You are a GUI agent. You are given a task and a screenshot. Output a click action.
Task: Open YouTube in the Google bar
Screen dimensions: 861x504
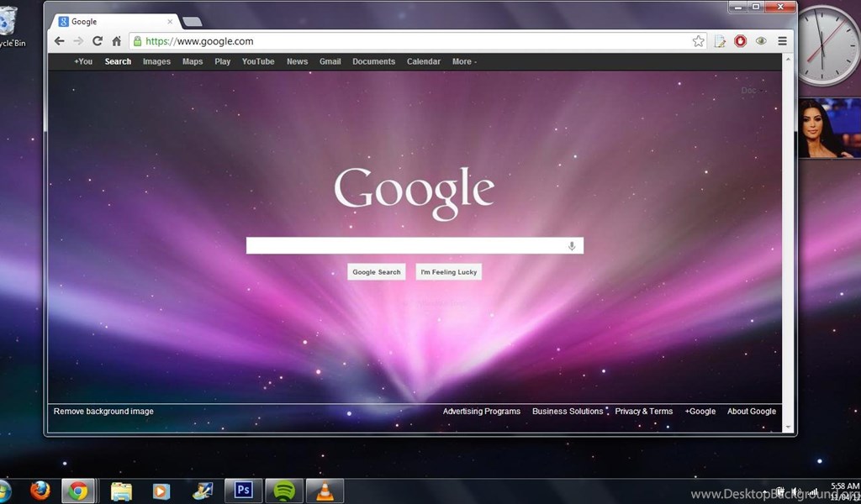pyautogui.click(x=258, y=61)
